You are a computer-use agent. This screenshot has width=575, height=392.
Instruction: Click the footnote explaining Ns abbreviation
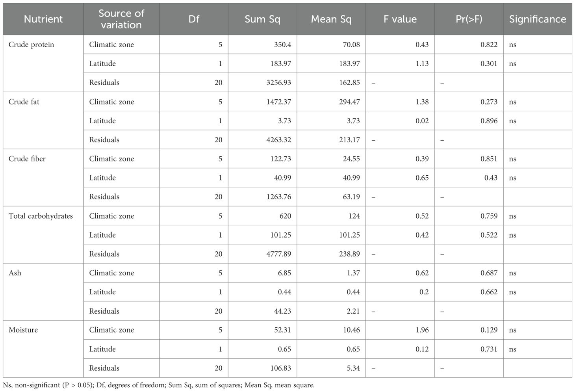pos(159,385)
